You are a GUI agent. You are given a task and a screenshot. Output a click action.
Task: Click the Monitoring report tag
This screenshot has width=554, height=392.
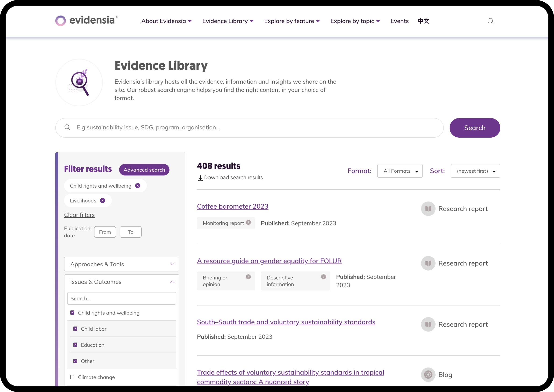(226, 223)
